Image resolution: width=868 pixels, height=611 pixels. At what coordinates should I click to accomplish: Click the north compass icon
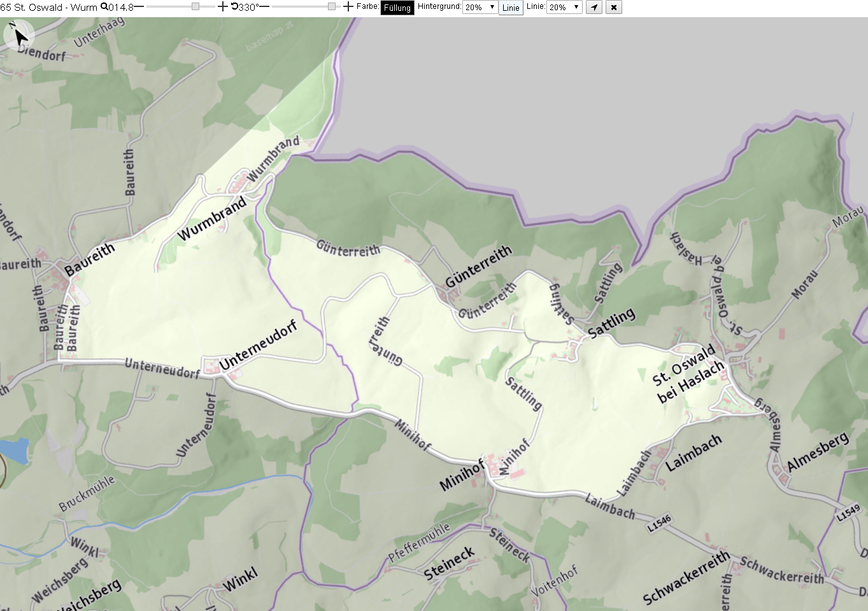[x=18, y=36]
